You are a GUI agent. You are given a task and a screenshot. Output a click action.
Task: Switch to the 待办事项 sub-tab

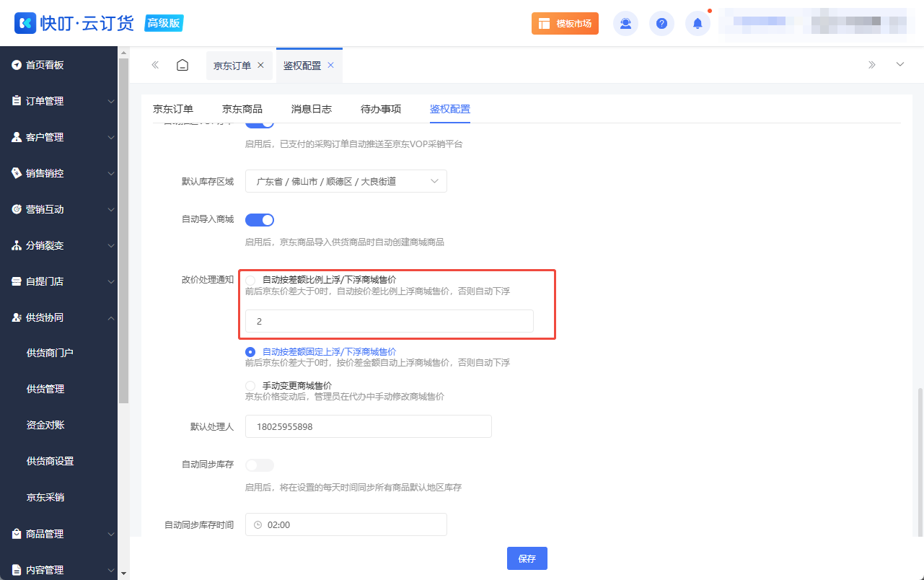point(381,109)
